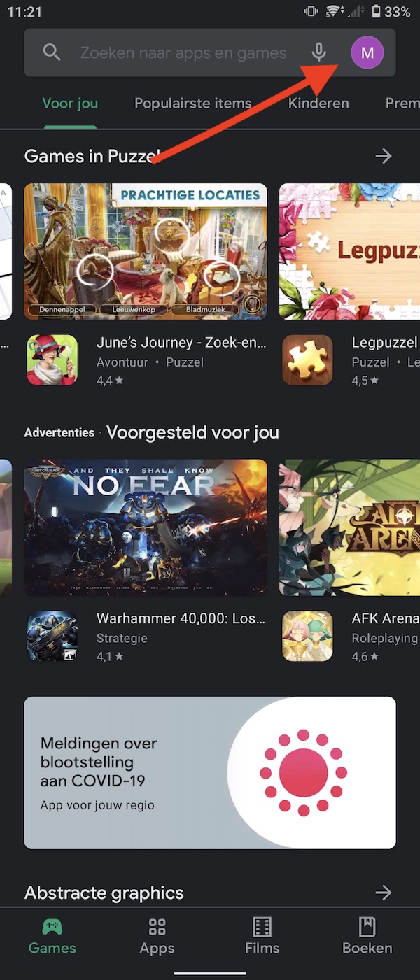Select the Voor jou tab
Image resolution: width=420 pixels, height=980 pixels.
(x=70, y=104)
